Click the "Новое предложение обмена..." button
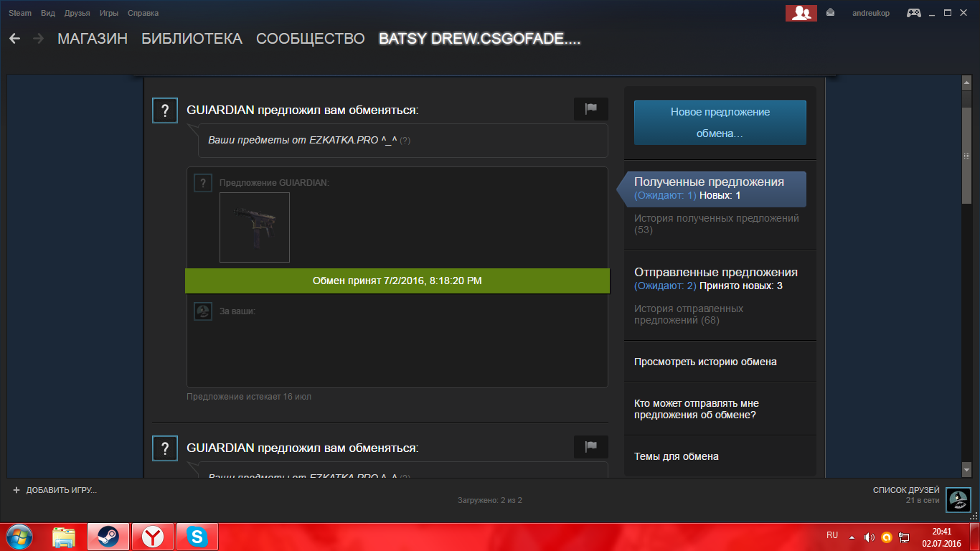Viewport: 980px width, 551px height. coord(720,123)
